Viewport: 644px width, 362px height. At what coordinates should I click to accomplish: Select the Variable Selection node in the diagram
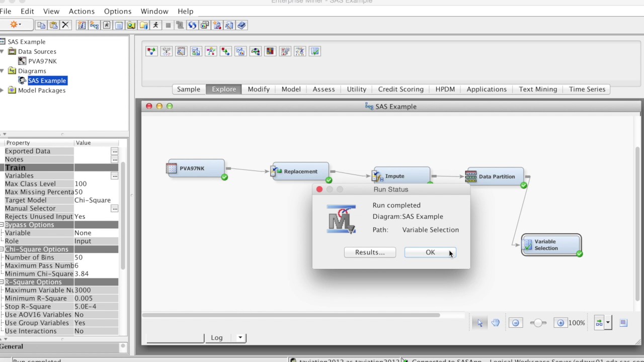pyautogui.click(x=551, y=245)
